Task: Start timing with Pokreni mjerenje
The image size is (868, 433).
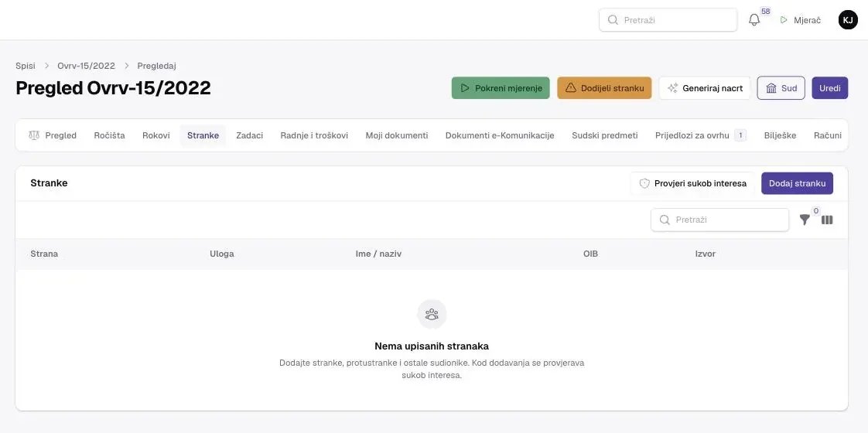Action: tap(501, 88)
